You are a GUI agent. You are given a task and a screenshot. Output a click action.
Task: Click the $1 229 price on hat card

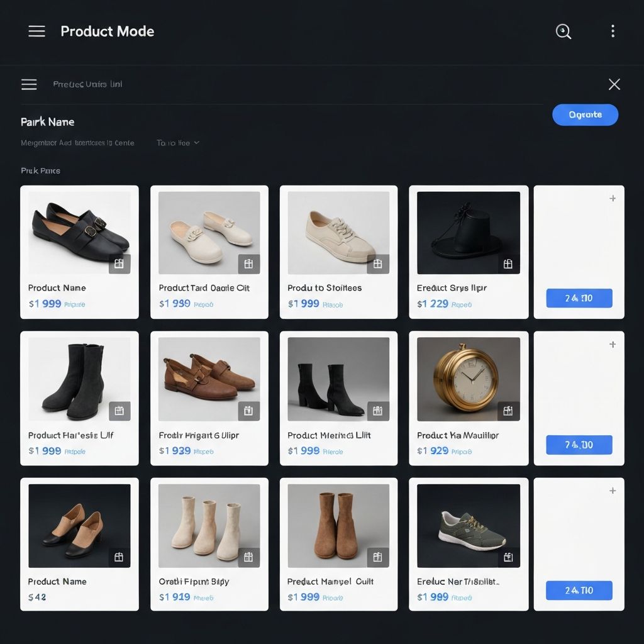433,304
